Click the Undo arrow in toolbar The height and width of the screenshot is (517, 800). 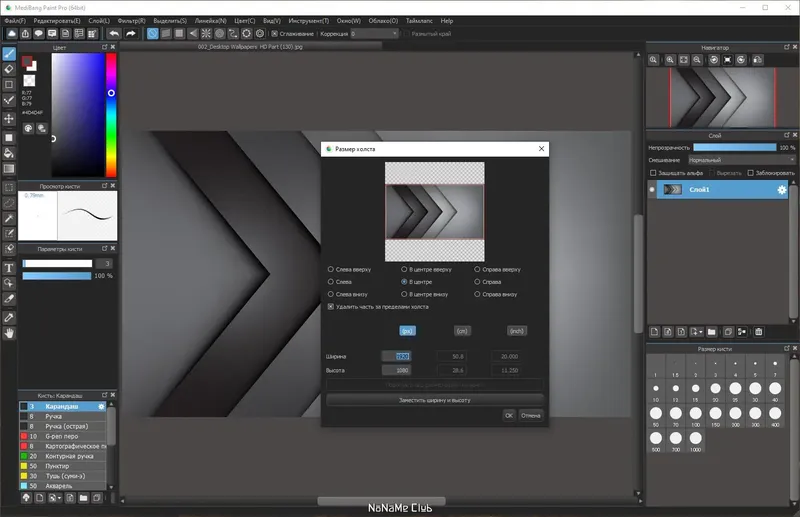coord(114,34)
